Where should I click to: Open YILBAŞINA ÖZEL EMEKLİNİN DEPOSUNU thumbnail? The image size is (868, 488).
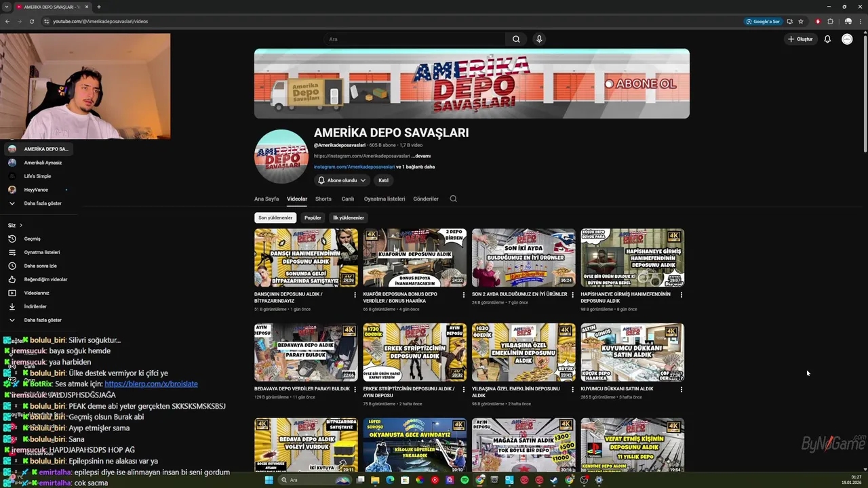click(524, 352)
